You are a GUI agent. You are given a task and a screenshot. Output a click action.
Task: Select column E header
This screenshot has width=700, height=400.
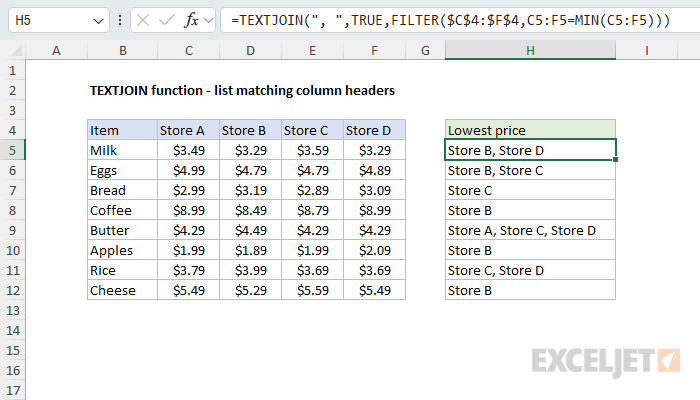312,51
